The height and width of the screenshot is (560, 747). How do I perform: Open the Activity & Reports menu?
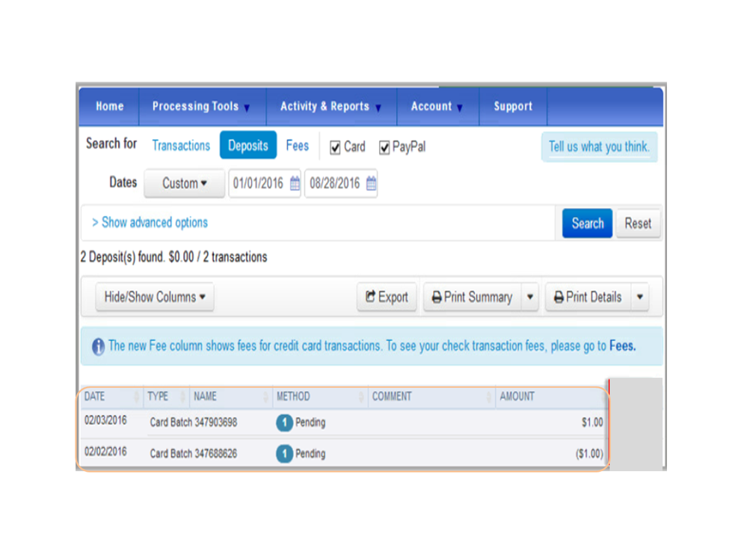click(x=331, y=107)
